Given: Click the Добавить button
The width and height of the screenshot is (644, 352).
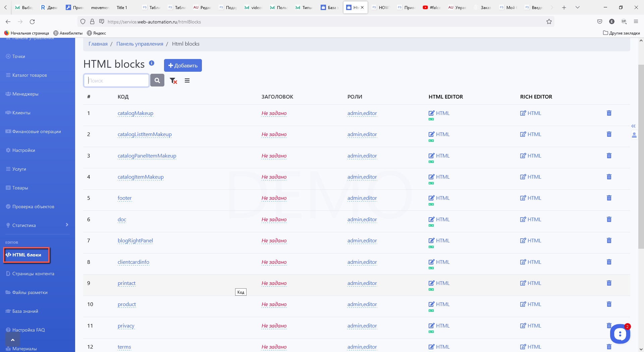Looking at the screenshot, I should (183, 65).
